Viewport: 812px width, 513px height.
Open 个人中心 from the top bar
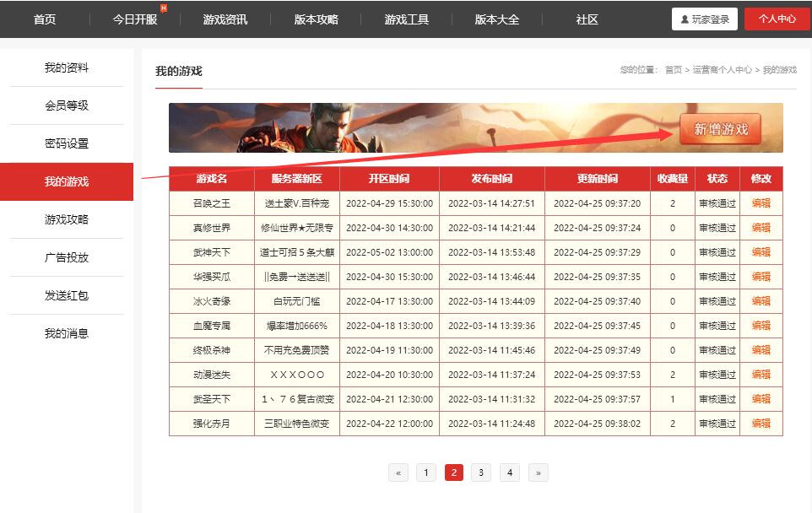(777, 19)
